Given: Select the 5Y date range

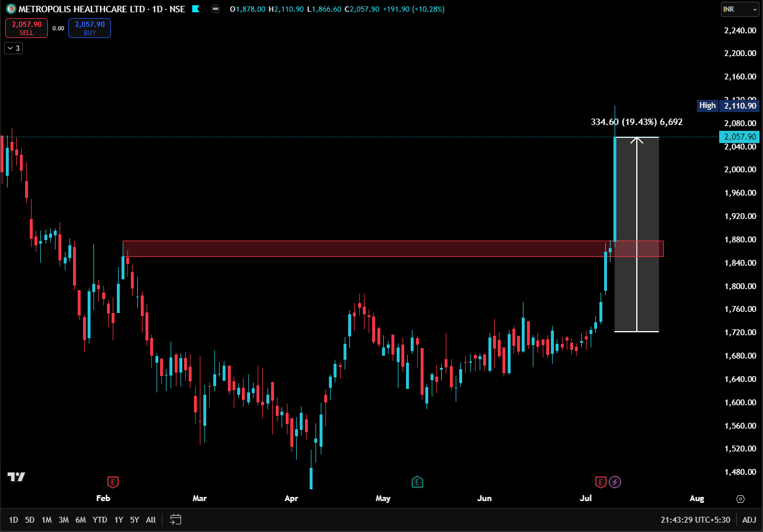Looking at the screenshot, I should coord(134,519).
